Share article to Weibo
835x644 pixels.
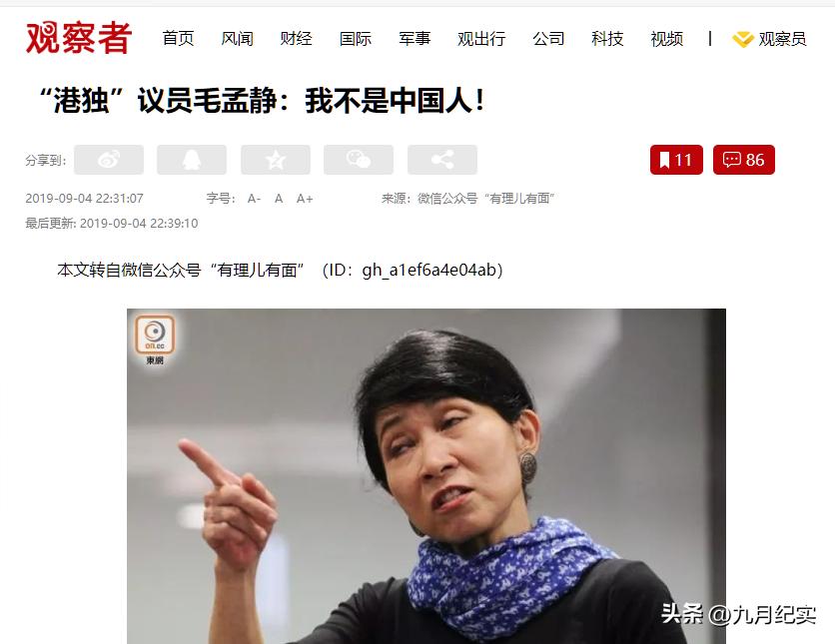coord(109,160)
